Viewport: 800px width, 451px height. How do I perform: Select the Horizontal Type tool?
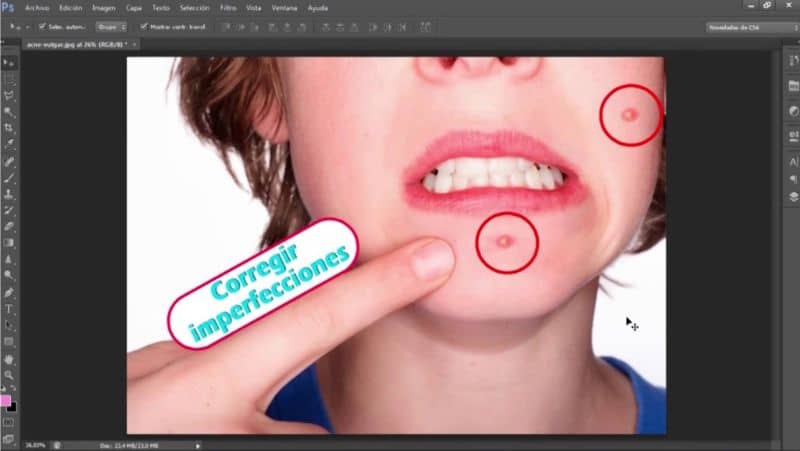pos(9,309)
